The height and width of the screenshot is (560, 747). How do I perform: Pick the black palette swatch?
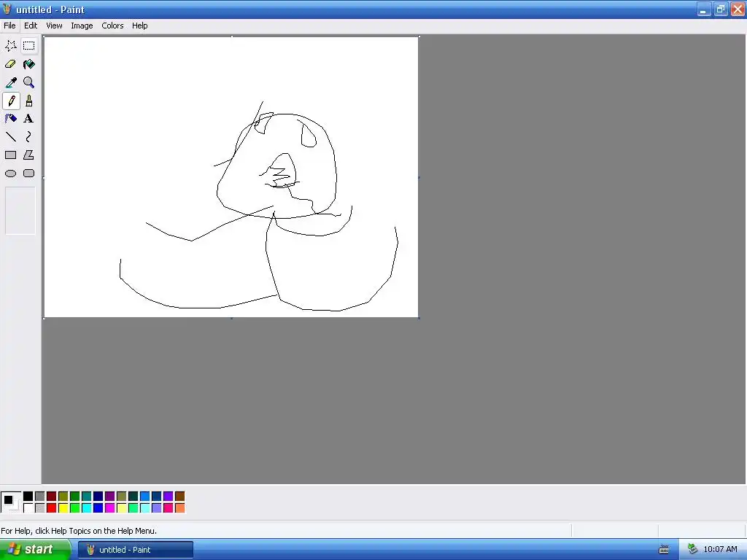point(28,497)
